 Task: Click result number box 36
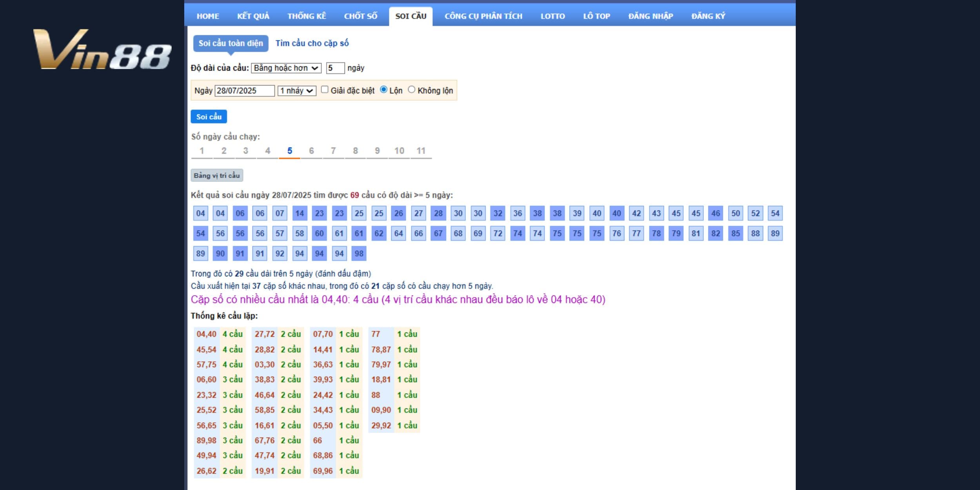tap(518, 213)
